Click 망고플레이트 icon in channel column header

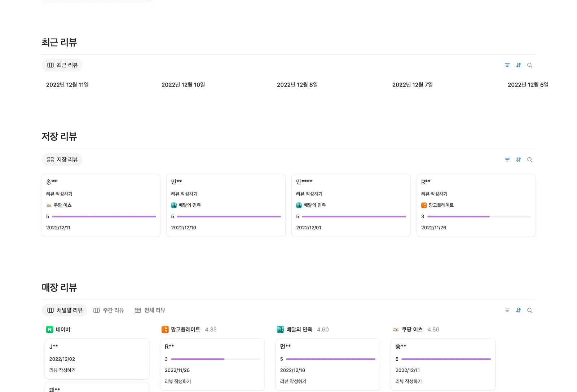coord(165,330)
